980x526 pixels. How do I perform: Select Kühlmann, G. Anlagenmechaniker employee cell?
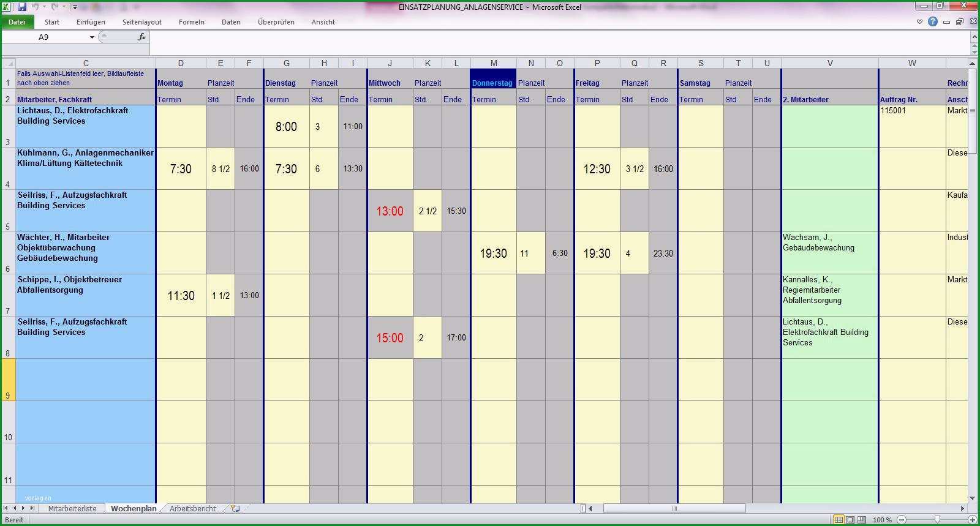coord(86,168)
